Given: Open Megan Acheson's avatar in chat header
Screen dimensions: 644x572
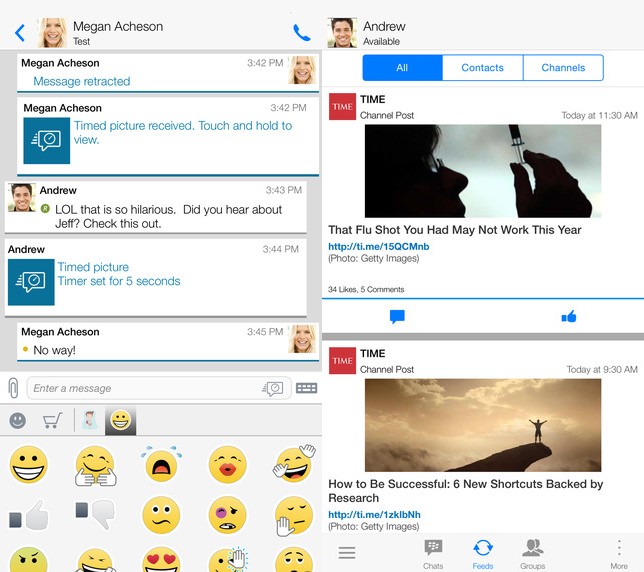Looking at the screenshot, I should pos(52,32).
